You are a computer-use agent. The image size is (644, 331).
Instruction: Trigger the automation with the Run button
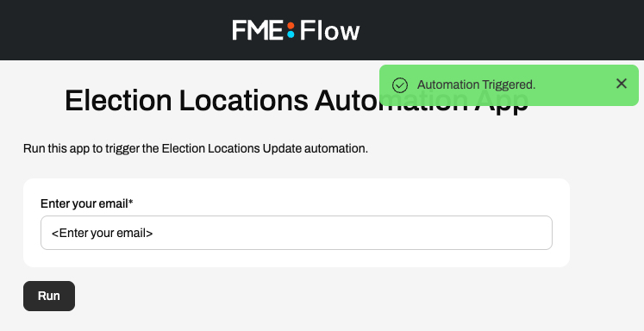[x=49, y=296]
